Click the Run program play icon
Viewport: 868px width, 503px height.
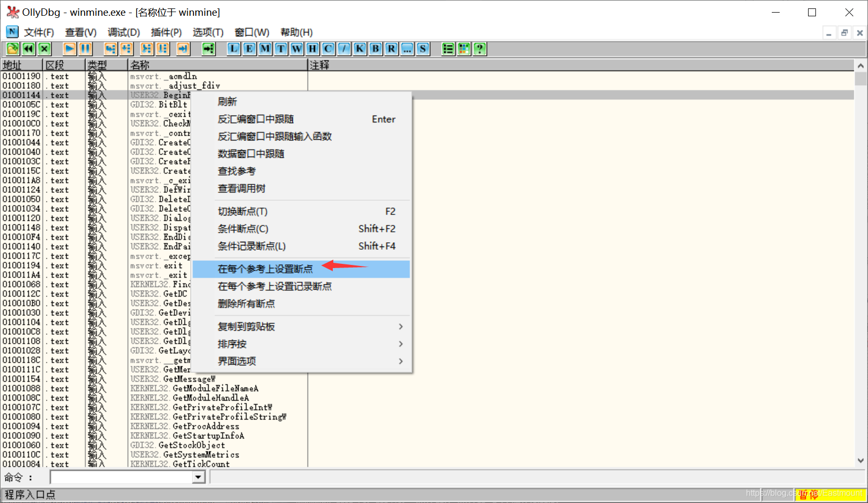[x=69, y=49]
